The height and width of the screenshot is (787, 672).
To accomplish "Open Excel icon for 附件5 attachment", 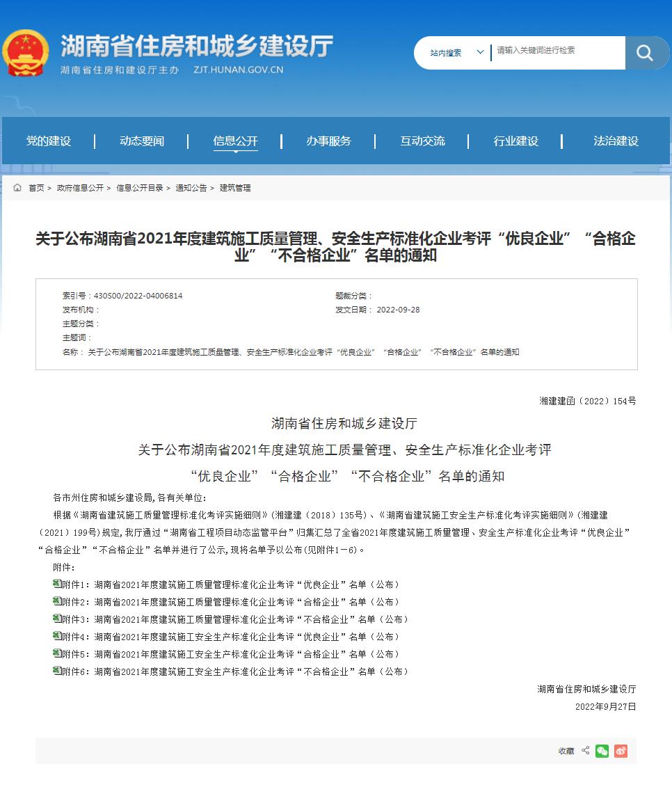I will tap(57, 653).
